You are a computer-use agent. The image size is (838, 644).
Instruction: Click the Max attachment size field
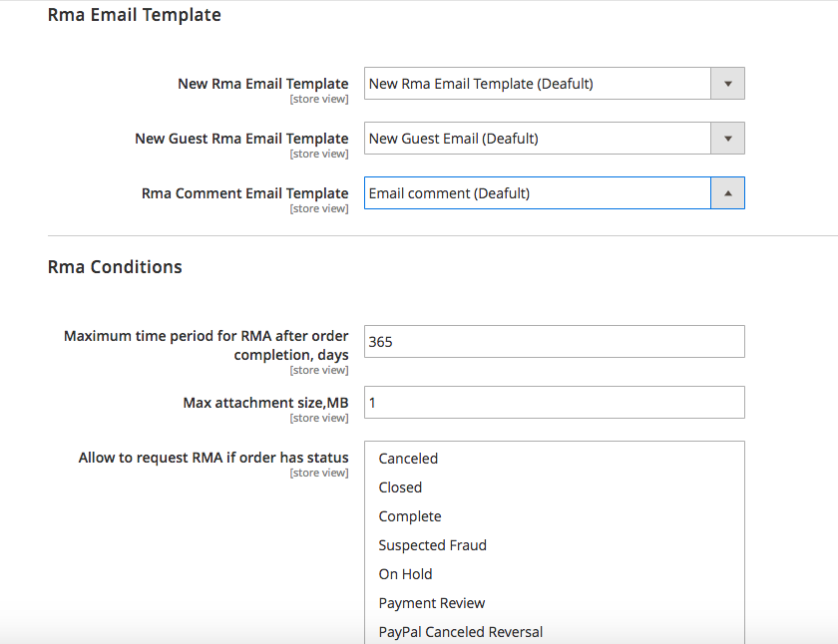click(555, 403)
